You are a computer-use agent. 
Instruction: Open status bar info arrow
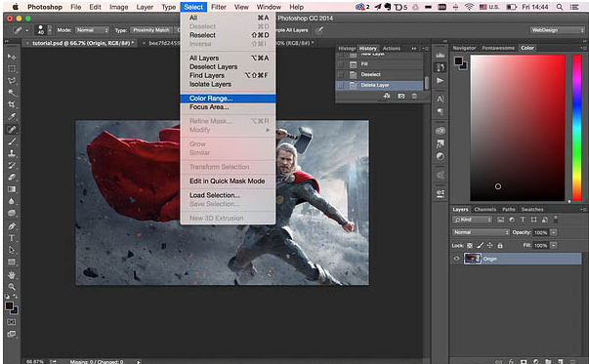139,362
